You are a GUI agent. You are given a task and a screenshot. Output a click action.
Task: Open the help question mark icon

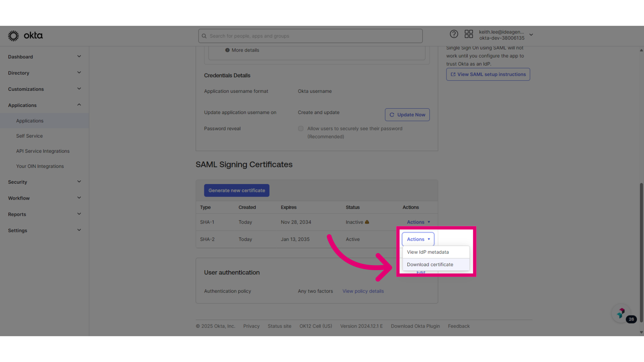[454, 34]
